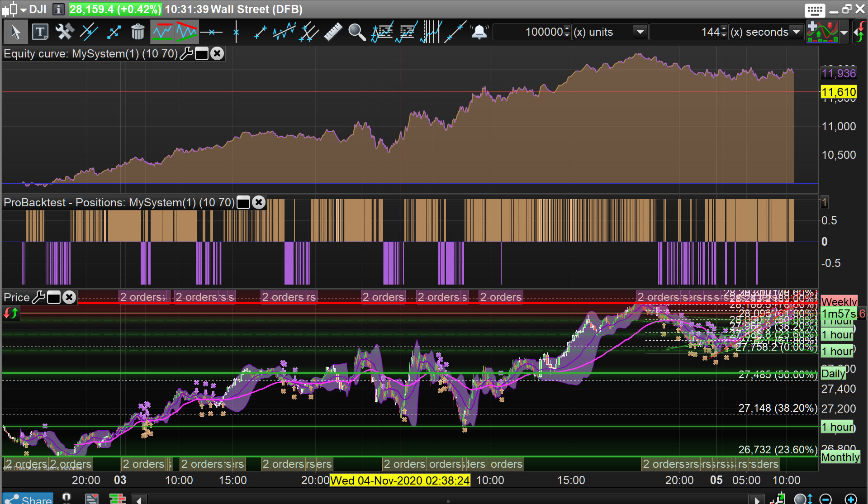Select the vertical line drawing tool
Viewport: 868px width, 504px height.
point(236,32)
